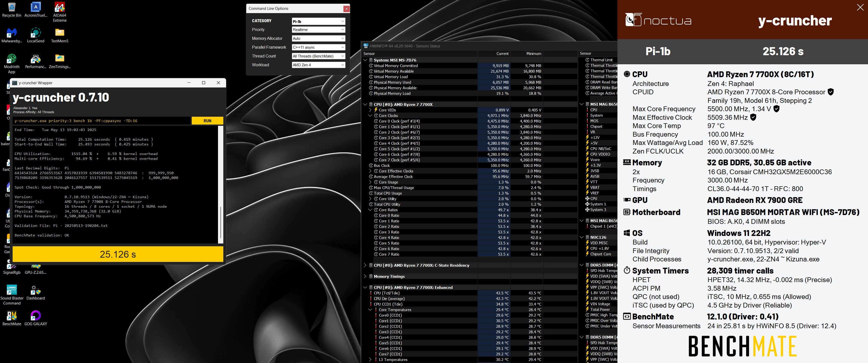Click the yellow 25.126 s result bar
Screen dimensions: 868x363
(x=118, y=254)
